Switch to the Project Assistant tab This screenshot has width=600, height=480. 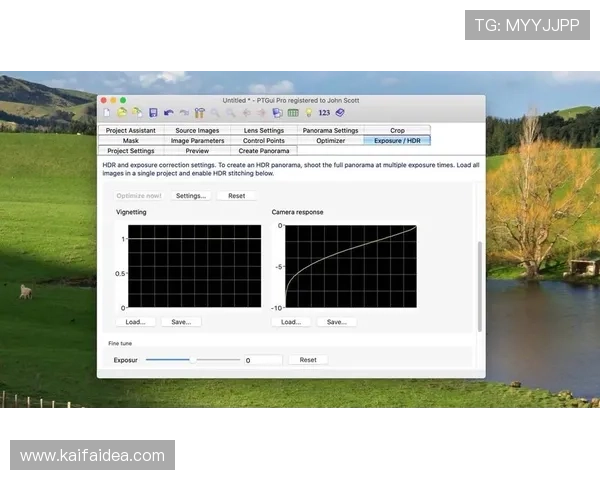(131, 130)
